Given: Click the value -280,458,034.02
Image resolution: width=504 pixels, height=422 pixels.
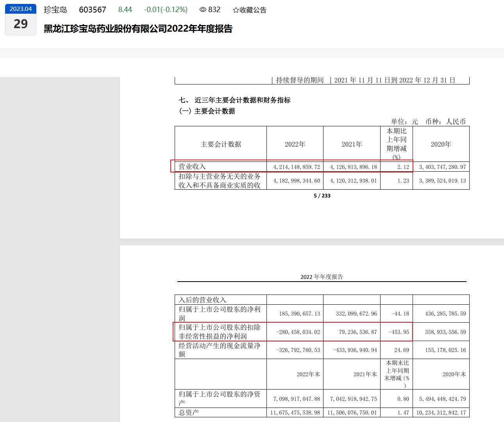Looking at the screenshot, I should click(x=298, y=332).
